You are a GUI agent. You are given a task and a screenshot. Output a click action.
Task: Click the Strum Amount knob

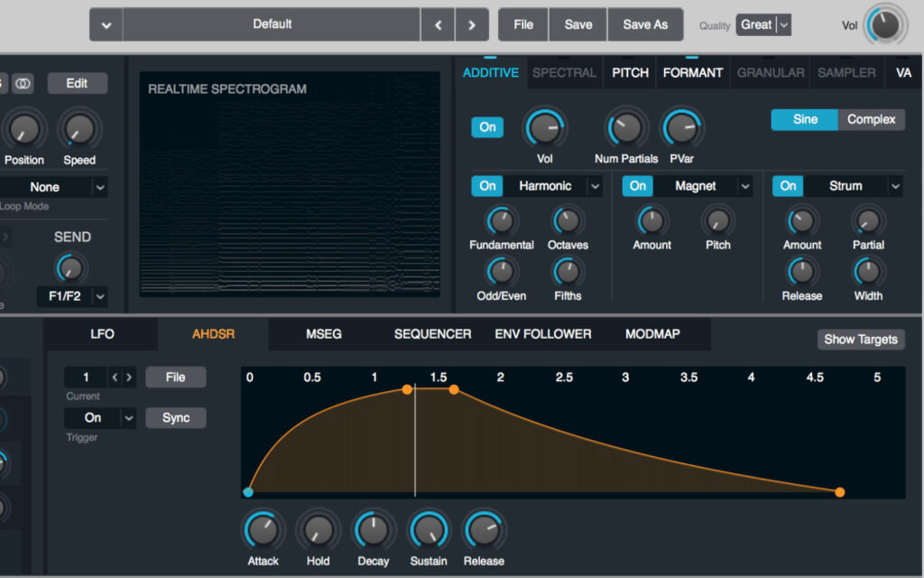[x=801, y=221]
